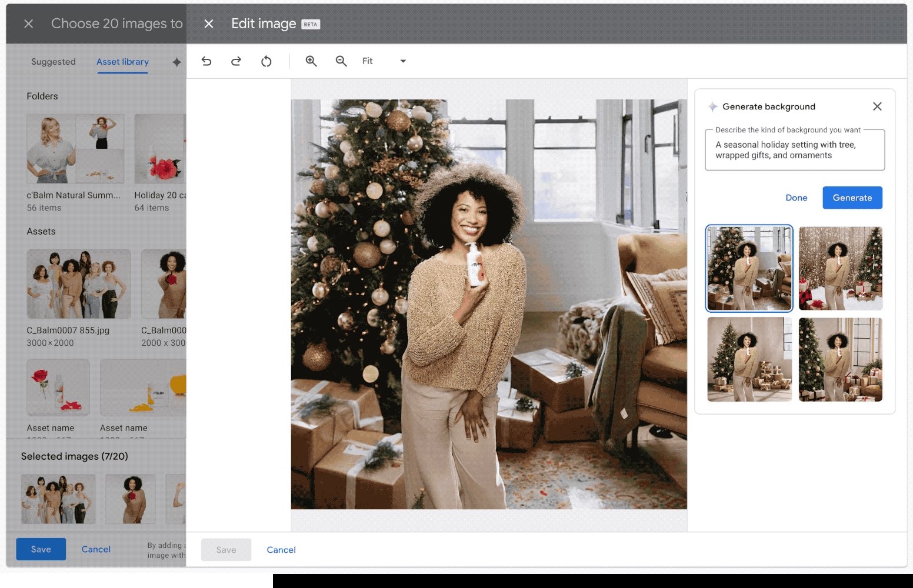This screenshot has height=588, width=913.
Task: Undo the last image edit
Action: point(206,61)
